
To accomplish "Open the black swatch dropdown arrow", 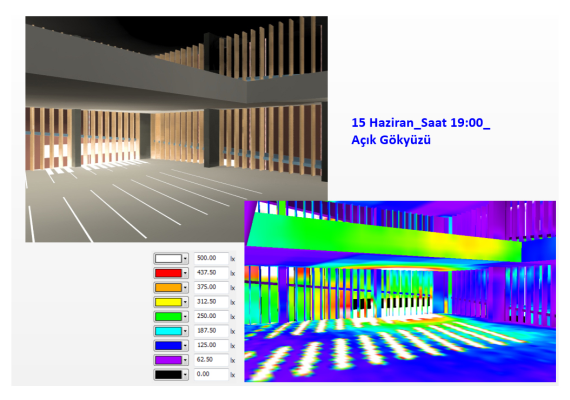I will coord(185,375).
